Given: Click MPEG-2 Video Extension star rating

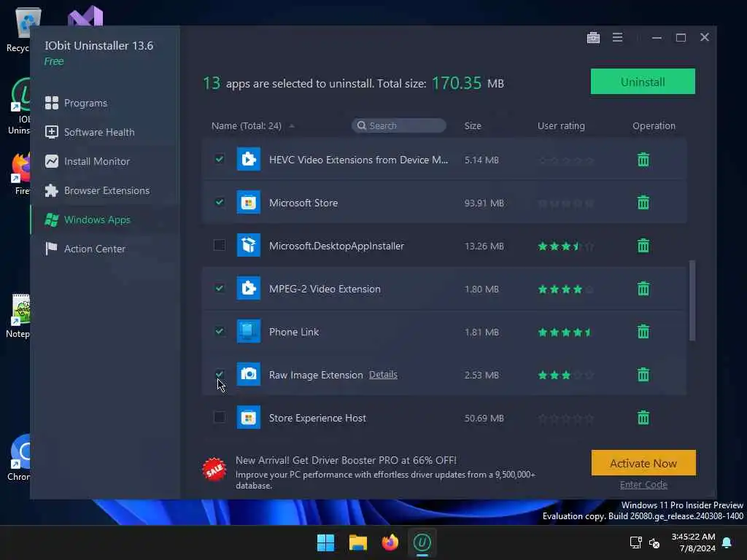Looking at the screenshot, I should coord(565,289).
